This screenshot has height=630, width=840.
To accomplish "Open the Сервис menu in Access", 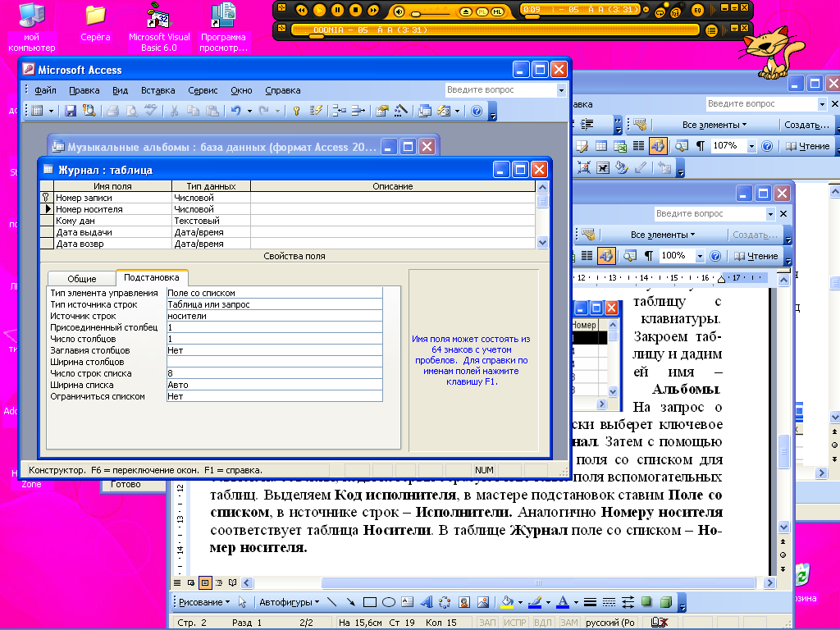I will (x=203, y=90).
